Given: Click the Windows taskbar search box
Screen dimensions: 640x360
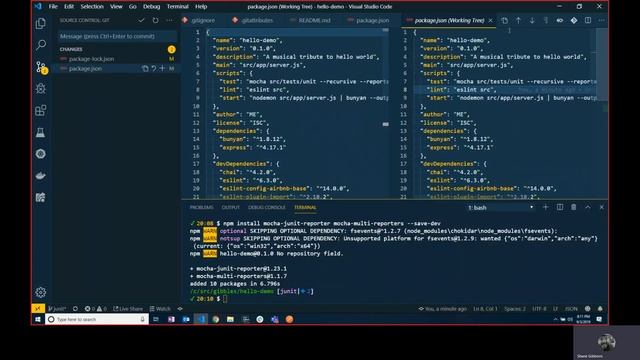Looking at the screenshot, I should (97, 319).
